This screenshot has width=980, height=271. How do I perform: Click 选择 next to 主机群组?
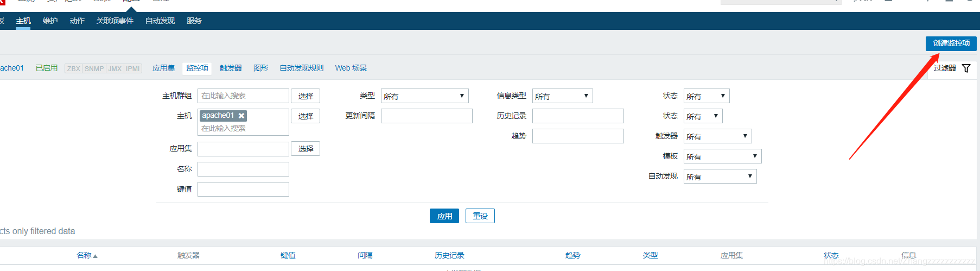tap(306, 96)
